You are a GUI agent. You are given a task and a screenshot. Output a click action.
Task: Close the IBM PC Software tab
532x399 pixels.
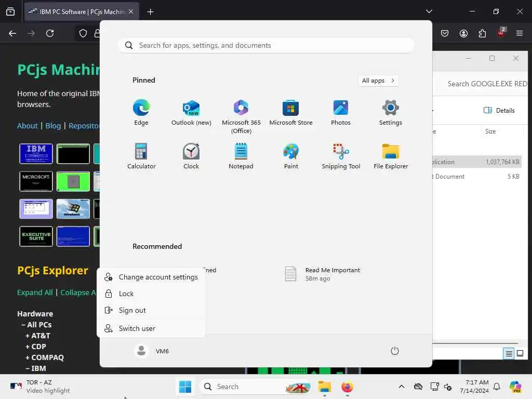click(x=131, y=12)
